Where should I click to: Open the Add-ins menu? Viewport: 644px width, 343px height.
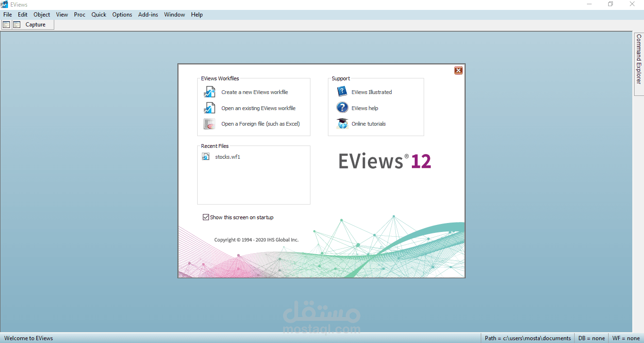[x=148, y=15]
